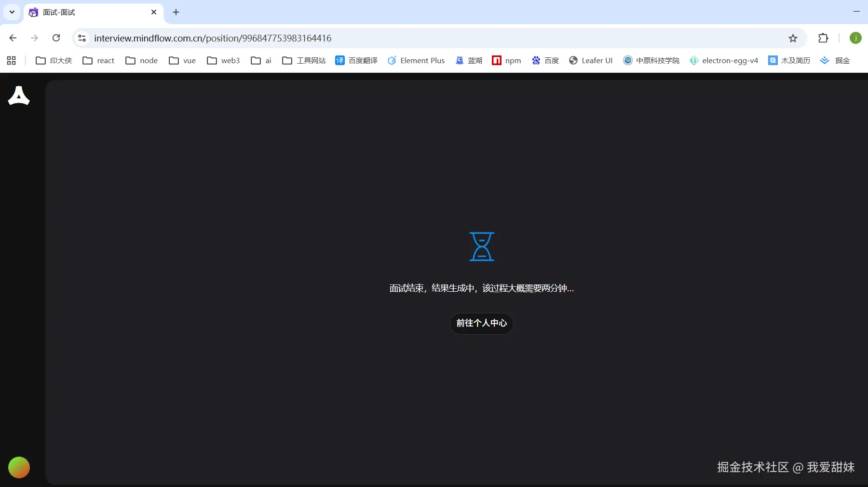Click the 前往个人中心 button
Viewport: 868px width, 487px height.
(482, 324)
